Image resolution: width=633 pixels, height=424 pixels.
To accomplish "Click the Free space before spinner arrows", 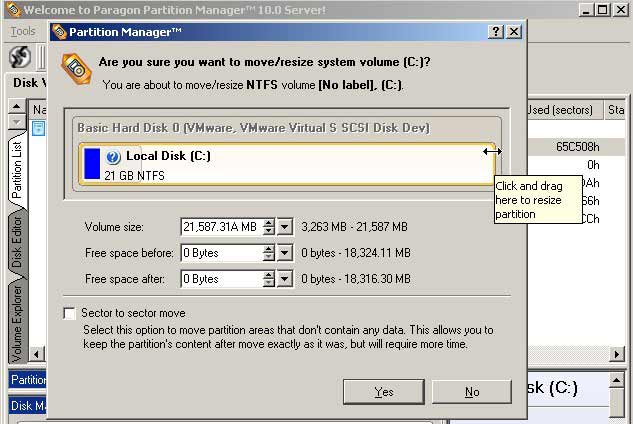I will tap(269, 253).
